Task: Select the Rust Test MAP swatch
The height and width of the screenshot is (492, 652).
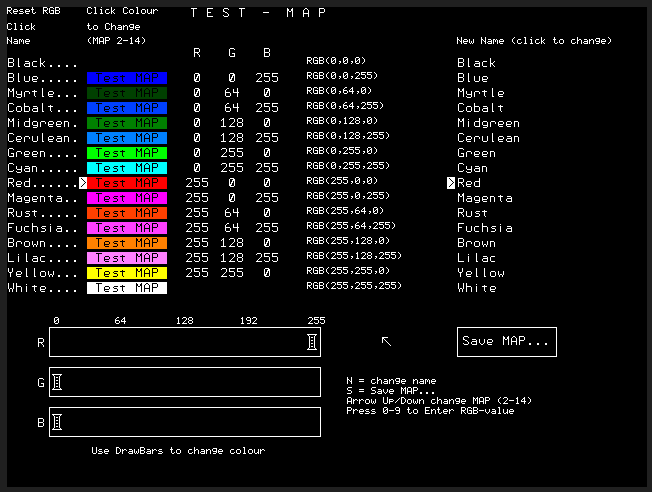Action: tap(127, 213)
